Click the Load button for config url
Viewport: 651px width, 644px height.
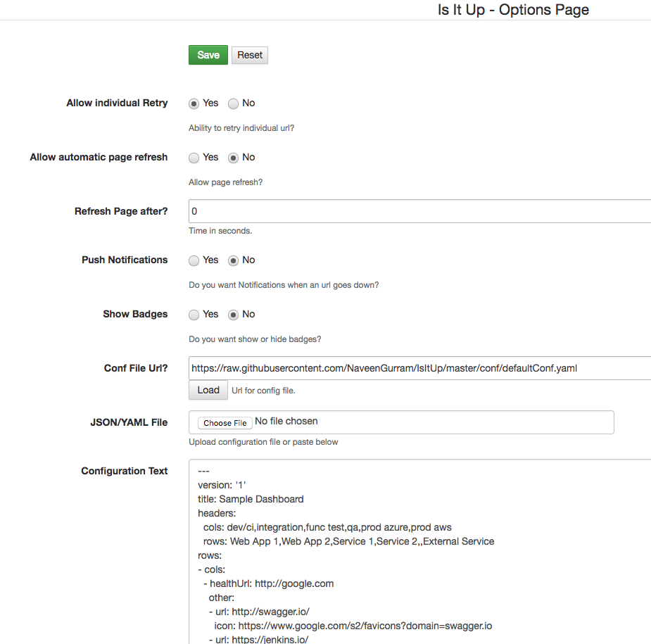coord(208,391)
